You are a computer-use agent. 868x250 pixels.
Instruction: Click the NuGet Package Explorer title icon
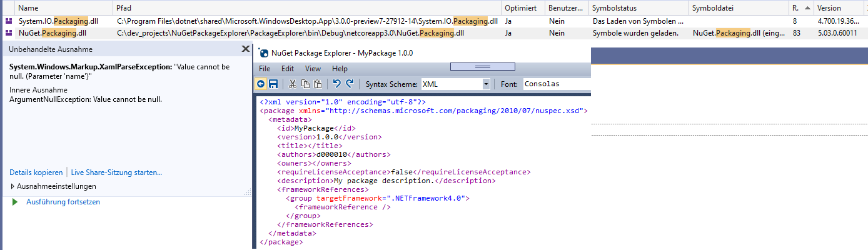coord(264,54)
